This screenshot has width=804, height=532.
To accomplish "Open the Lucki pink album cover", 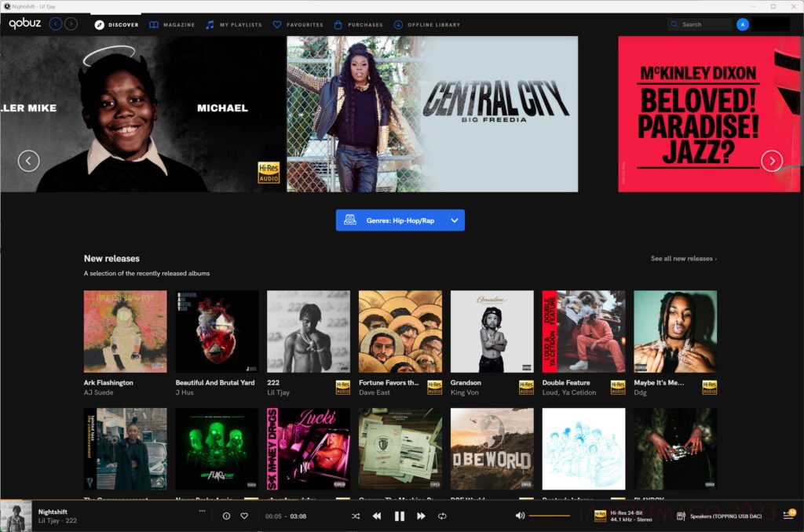I will (x=309, y=449).
